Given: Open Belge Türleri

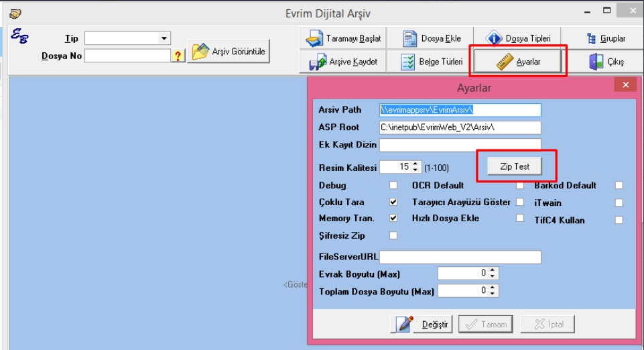Looking at the screenshot, I should [x=430, y=62].
